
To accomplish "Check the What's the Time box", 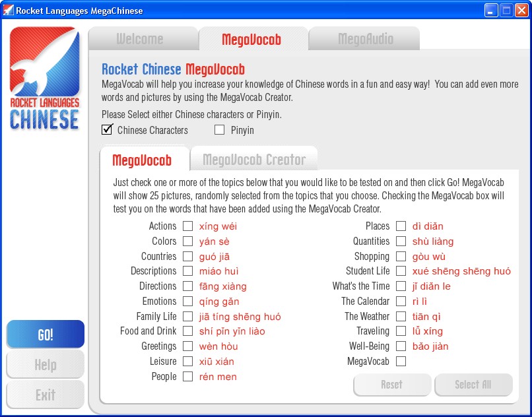I will point(401,286).
